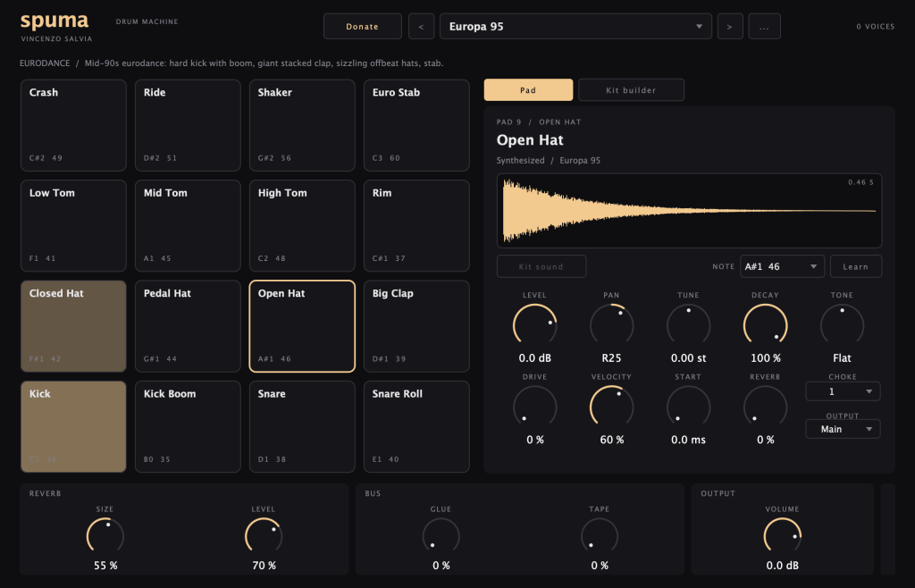Click the Kit sound button
Viewport: 915px width, 588px height.
coord(541,266)
